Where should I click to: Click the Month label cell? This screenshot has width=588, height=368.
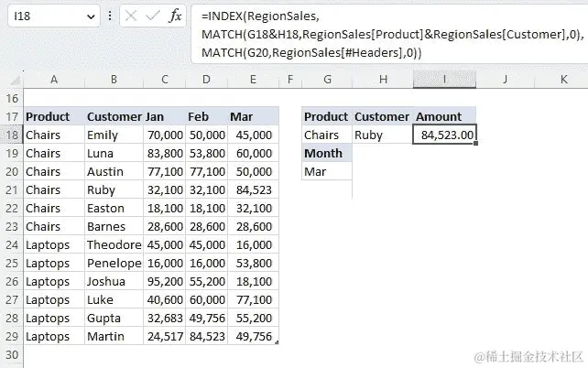(x=327, y=153)
